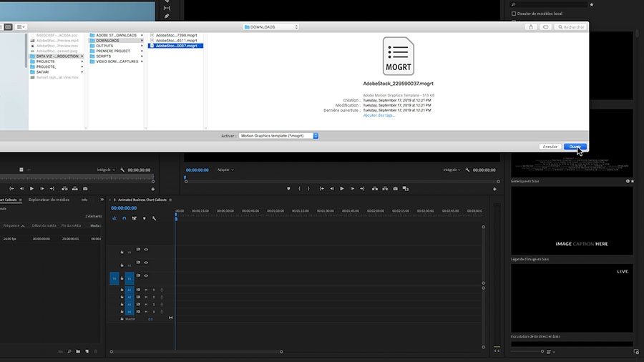Select file AdobeStoc...4511.mogrt

point(176,41)
